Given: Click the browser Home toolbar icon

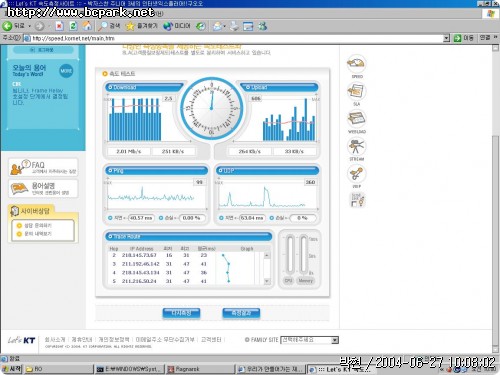Looking at the screenshot, I should pyautogui.click(x=87, y=26).
